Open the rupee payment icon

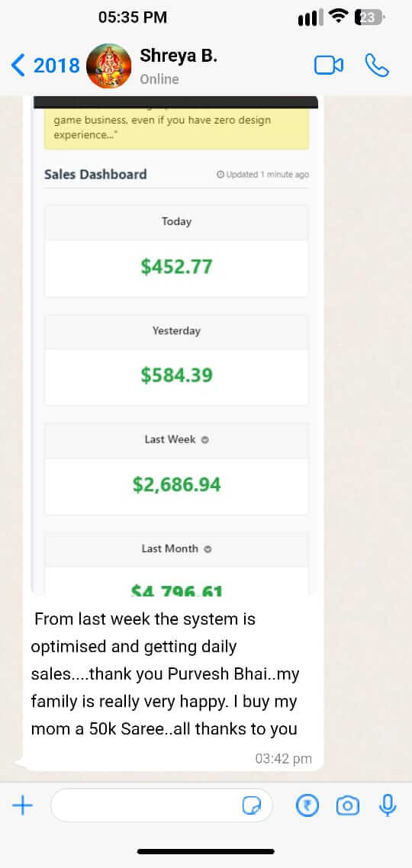(x=307, y=805)
